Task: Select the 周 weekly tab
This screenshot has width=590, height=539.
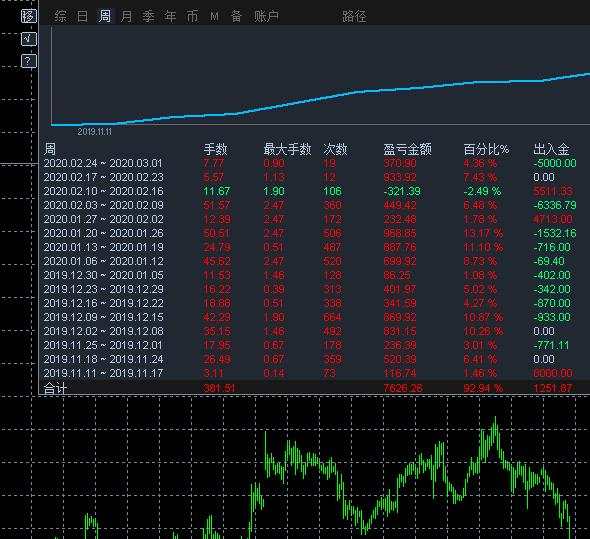Action: click(x=105, y=16)
